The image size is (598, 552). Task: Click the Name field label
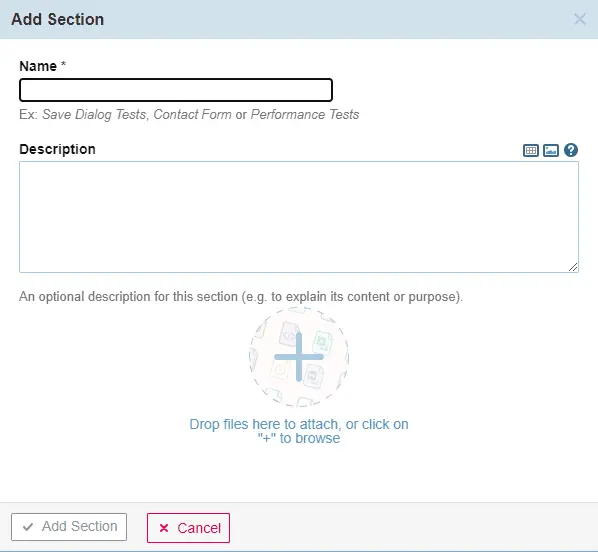click(x=38, y=66)
